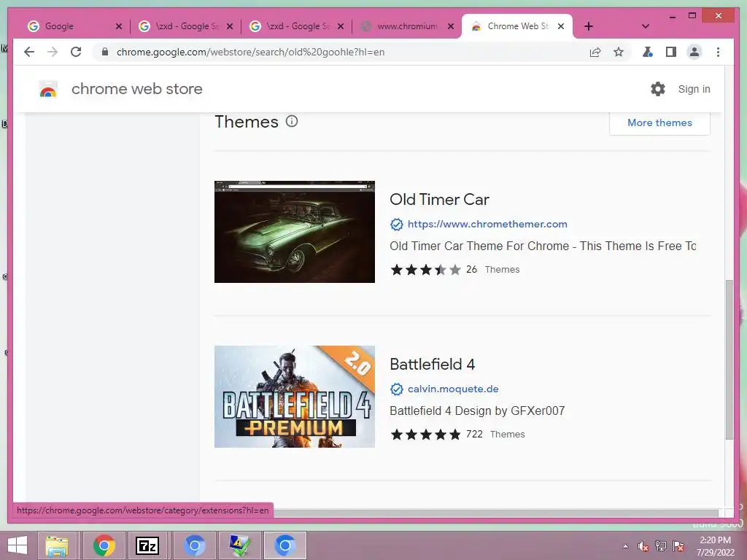Viewport: 747px width, 560px height.
Task: Switch to first \zxd Google Search tab
Action: (x=185, y=26)
